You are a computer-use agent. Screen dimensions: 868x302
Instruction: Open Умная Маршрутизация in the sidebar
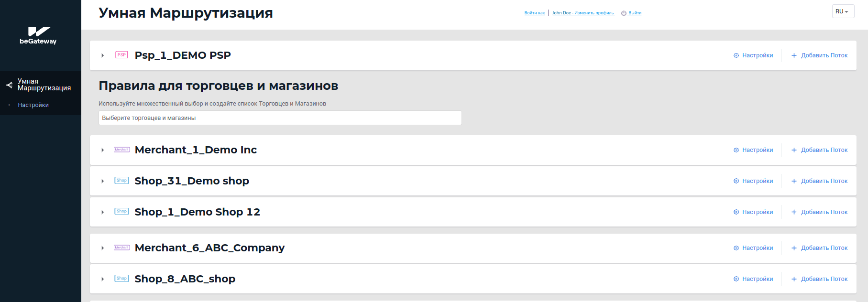tap(44, 85)
